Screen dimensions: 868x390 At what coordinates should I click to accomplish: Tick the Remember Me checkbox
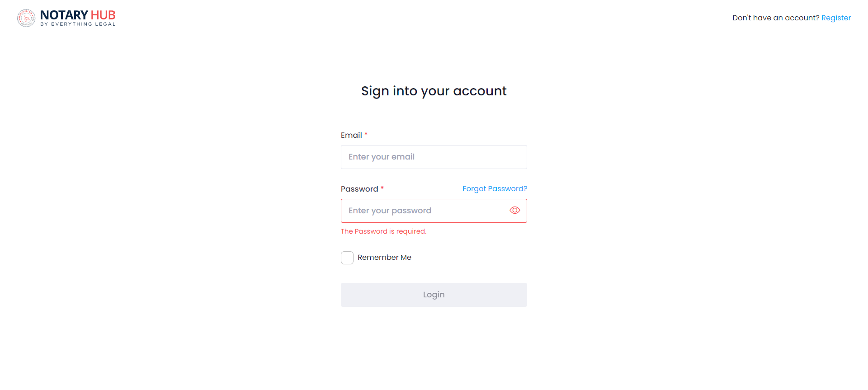click(x=347, y=258)
